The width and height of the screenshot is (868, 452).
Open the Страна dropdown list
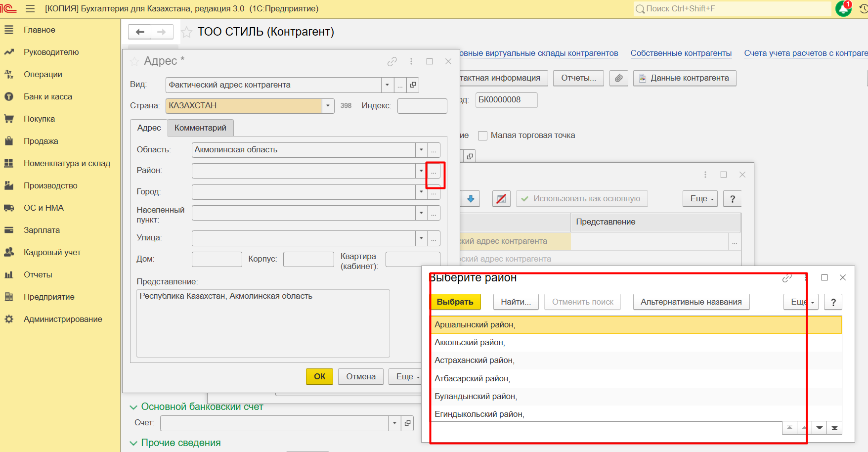[328, 106]
